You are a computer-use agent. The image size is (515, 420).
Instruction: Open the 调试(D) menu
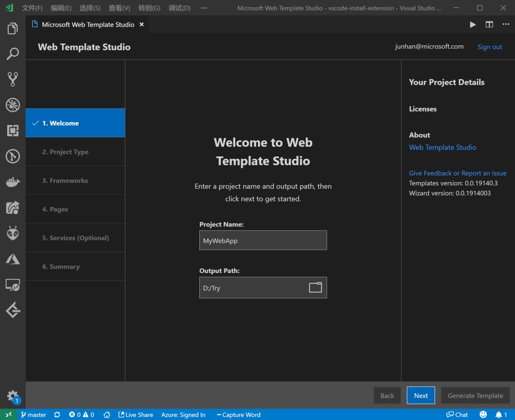click(x=179, y=8)
